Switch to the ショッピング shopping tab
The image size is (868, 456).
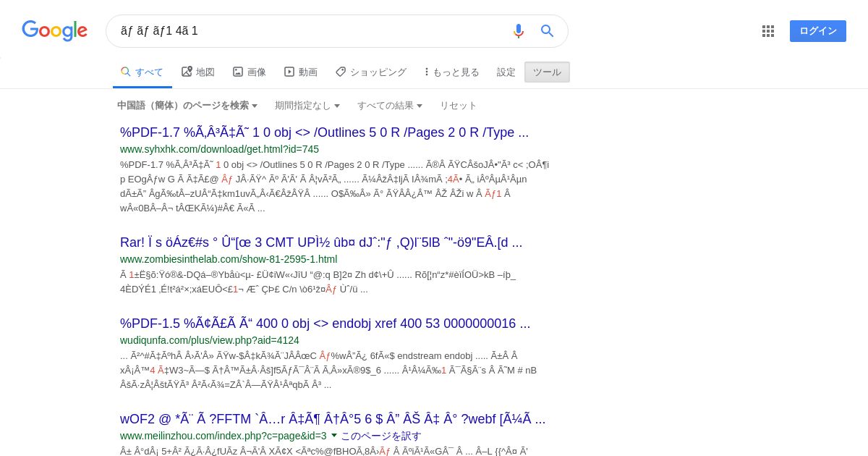point(370,72)
